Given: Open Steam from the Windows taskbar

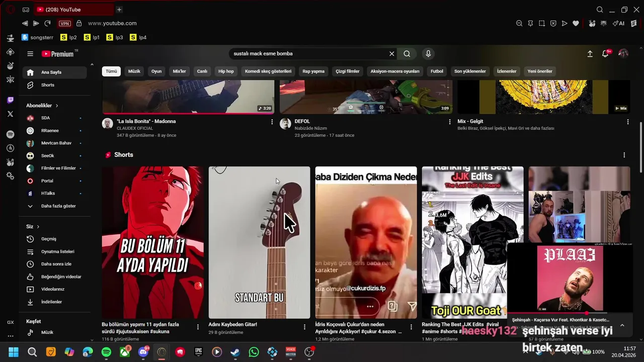Looking at the screenshot, I should [x=235, y=352].
